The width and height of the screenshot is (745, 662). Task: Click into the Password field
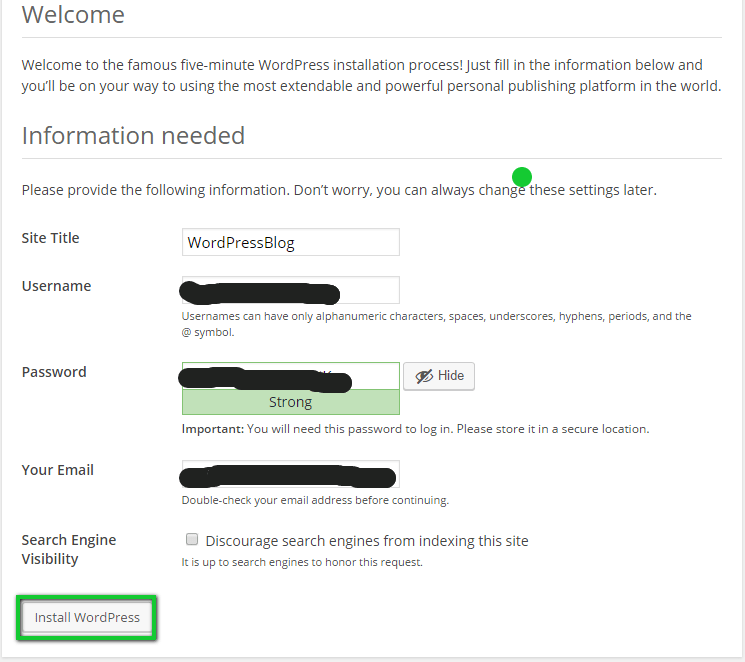[291, 376]
